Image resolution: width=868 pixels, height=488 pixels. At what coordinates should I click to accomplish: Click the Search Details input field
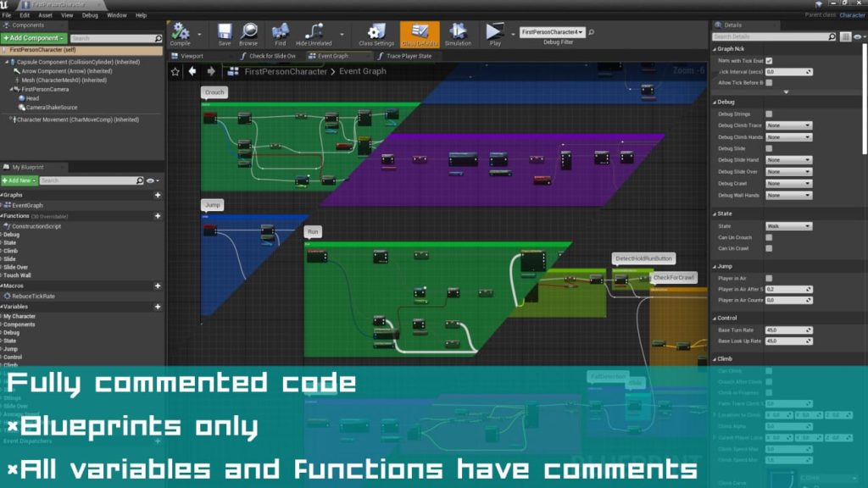pyautogui.click(x=774, y=36)
